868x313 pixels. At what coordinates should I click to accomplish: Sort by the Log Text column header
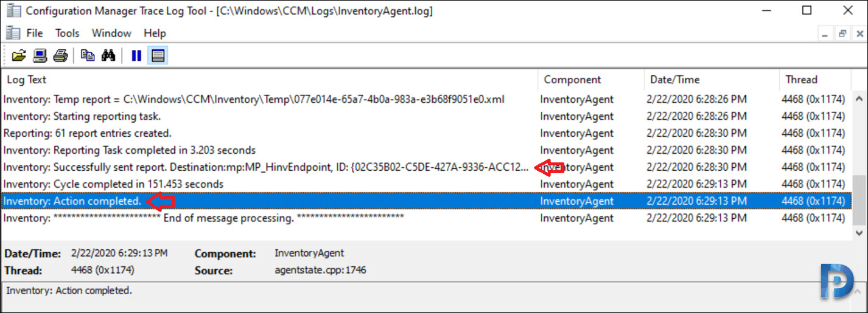tap(270, 80)
